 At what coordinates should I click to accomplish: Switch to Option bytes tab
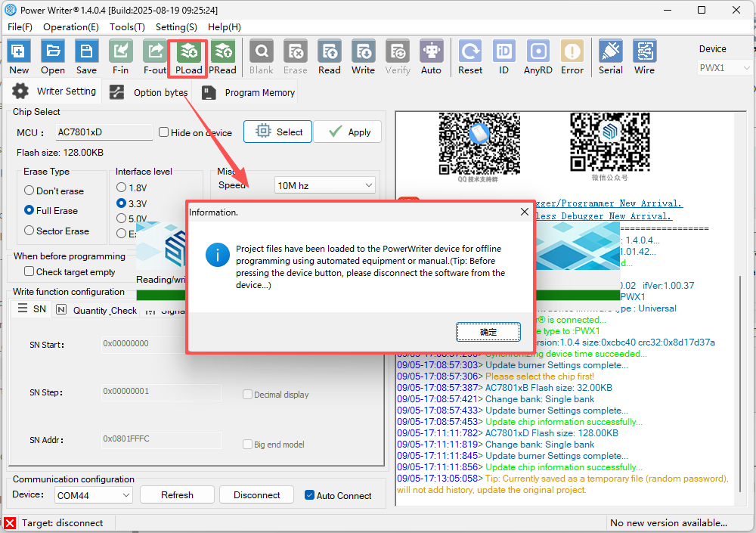(148, 92)
